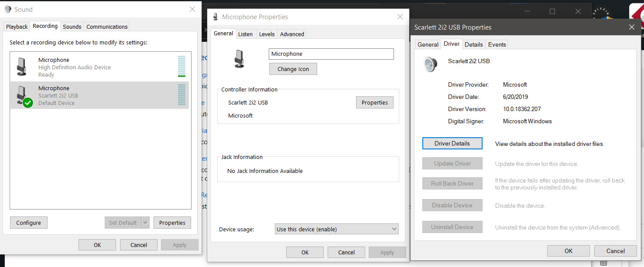Expand the Set Default dropdown arrow
The image size is (644, 267).
pos(146,223)
